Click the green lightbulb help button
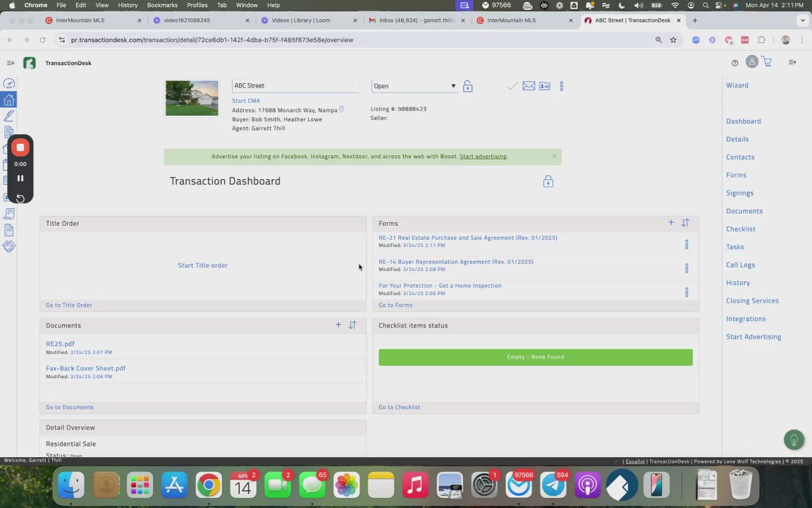The height and width of the screenshot is (508, 812). (794, 440)
